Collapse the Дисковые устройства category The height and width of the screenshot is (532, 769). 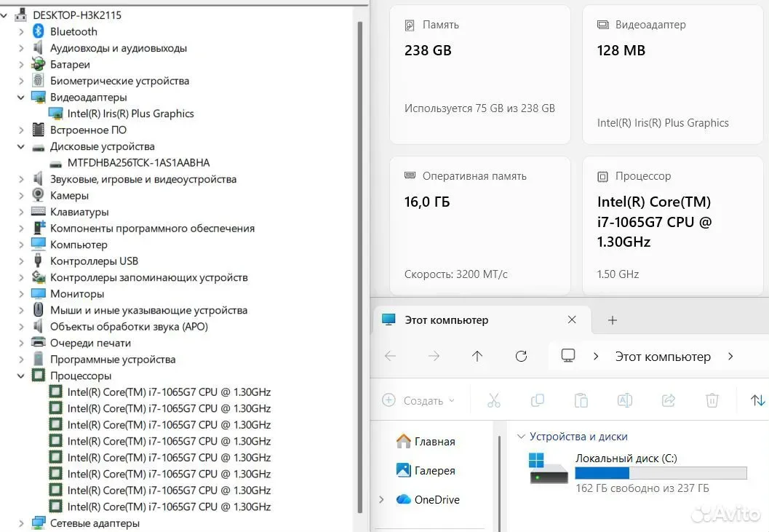point(21,146)
